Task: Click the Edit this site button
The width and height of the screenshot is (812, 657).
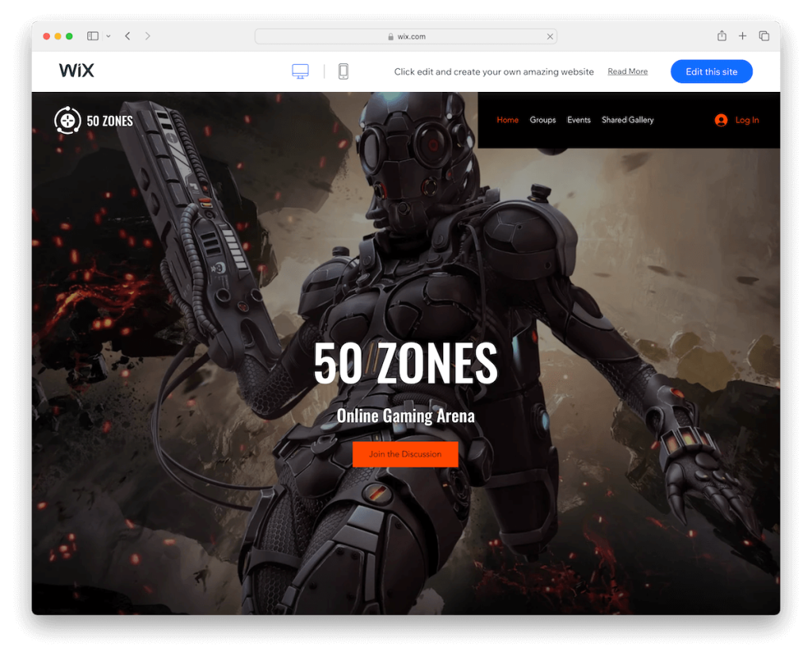Action: [x=711, y=71]
